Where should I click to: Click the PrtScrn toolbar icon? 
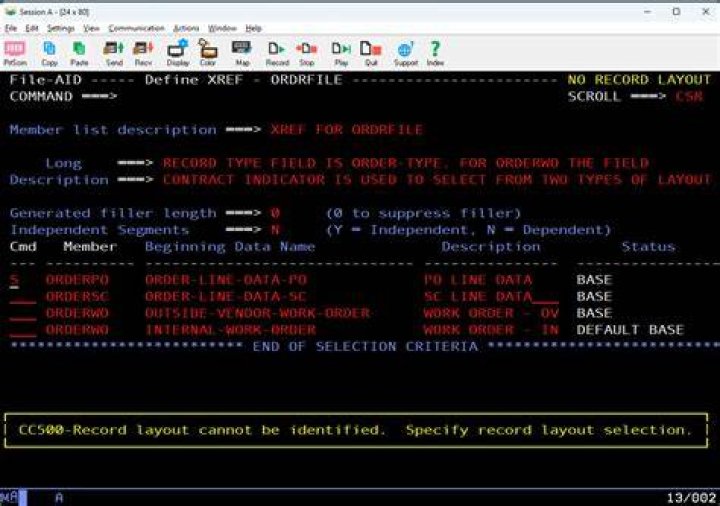pyautogui.click(x=15, y=53)
